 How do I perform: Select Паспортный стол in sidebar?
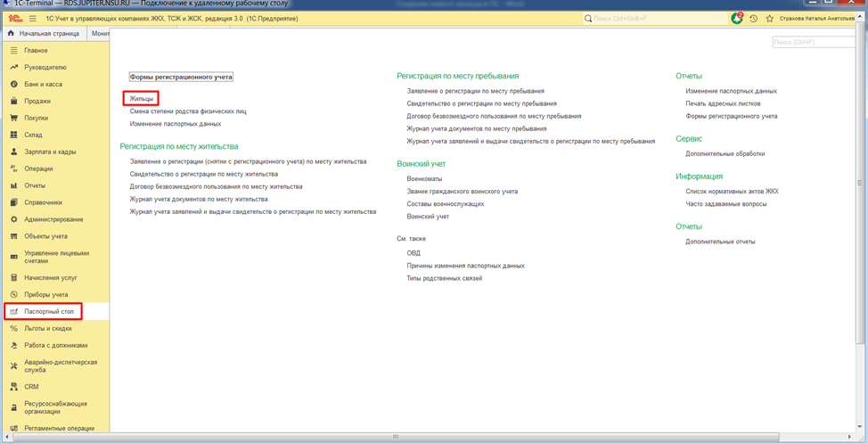(x=48, y=311)
